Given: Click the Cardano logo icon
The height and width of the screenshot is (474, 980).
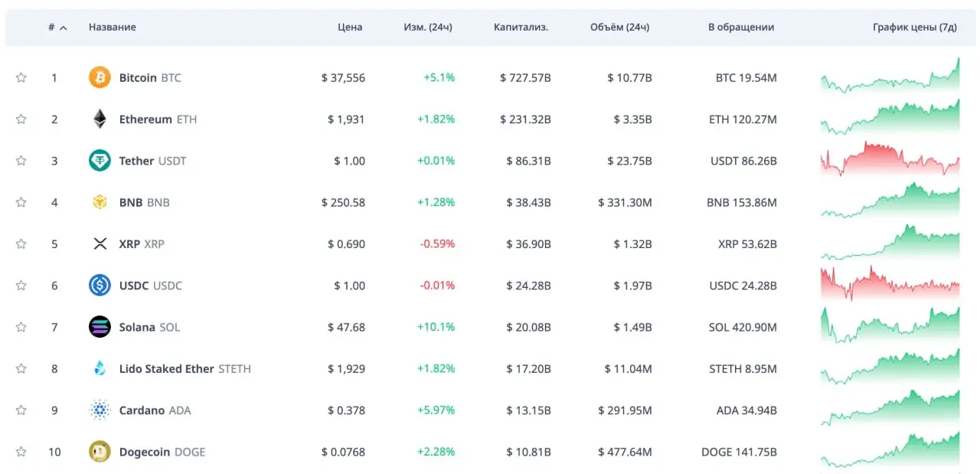Looking at the screenshot, I should coord(100,410).
